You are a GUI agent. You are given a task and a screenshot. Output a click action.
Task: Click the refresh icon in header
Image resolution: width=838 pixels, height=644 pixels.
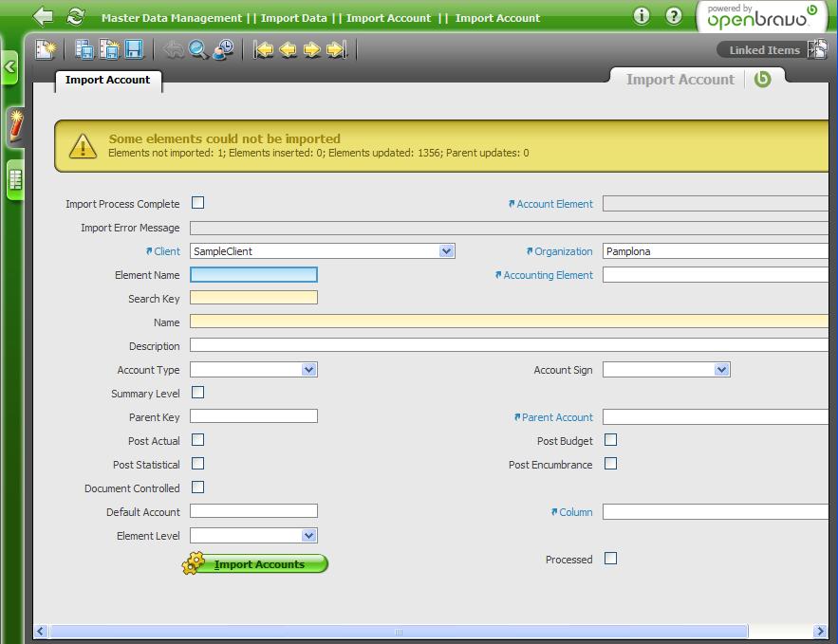coord(76,17)
